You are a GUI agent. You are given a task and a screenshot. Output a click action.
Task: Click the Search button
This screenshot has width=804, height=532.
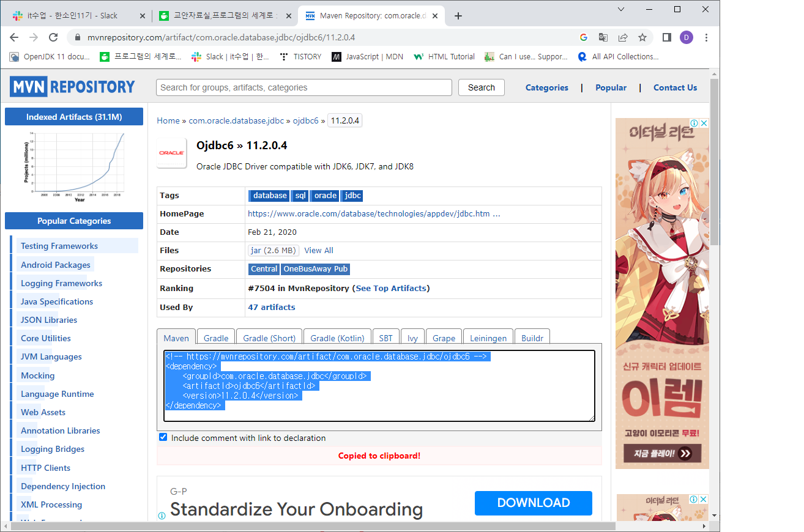pos(482,87)
